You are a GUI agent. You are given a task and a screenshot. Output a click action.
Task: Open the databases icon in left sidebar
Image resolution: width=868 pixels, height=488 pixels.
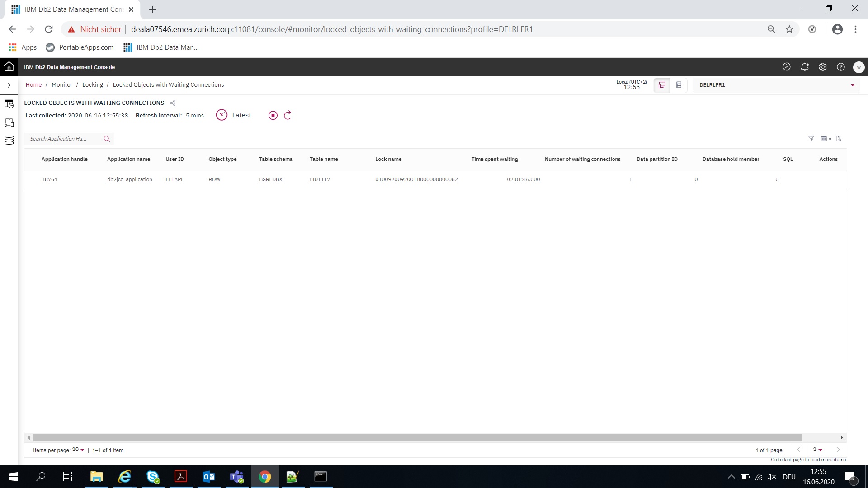(9, 140)
